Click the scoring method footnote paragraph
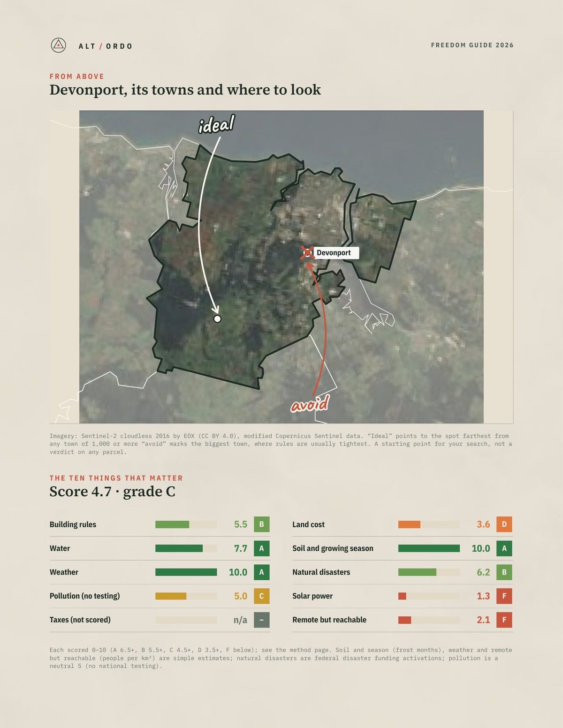The image size is (563, 728). point(281,658)
